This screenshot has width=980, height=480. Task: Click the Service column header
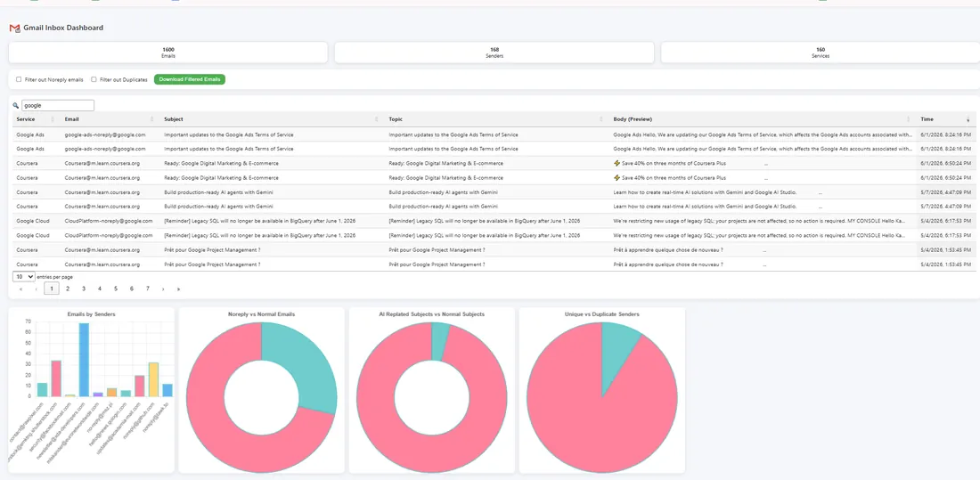pyautogui.click(x=36, y=118)
